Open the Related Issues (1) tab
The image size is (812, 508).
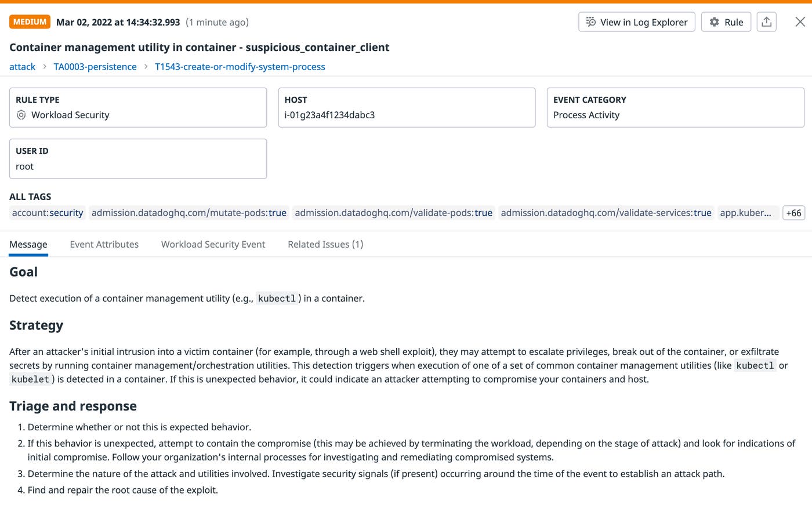coord(325,244)
